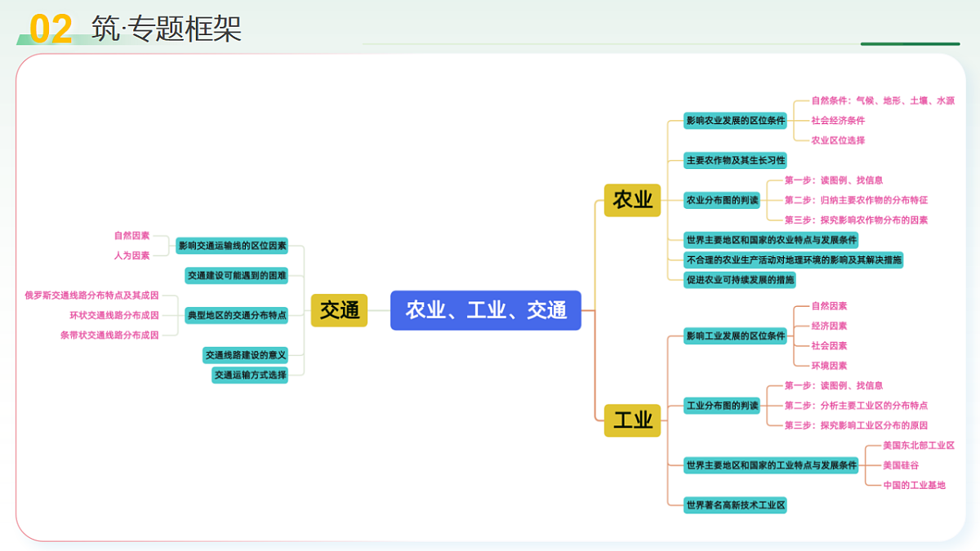The height and width of the screenshot is (551, 980).
Task: Click the section number 02
Action: point(51,29)
